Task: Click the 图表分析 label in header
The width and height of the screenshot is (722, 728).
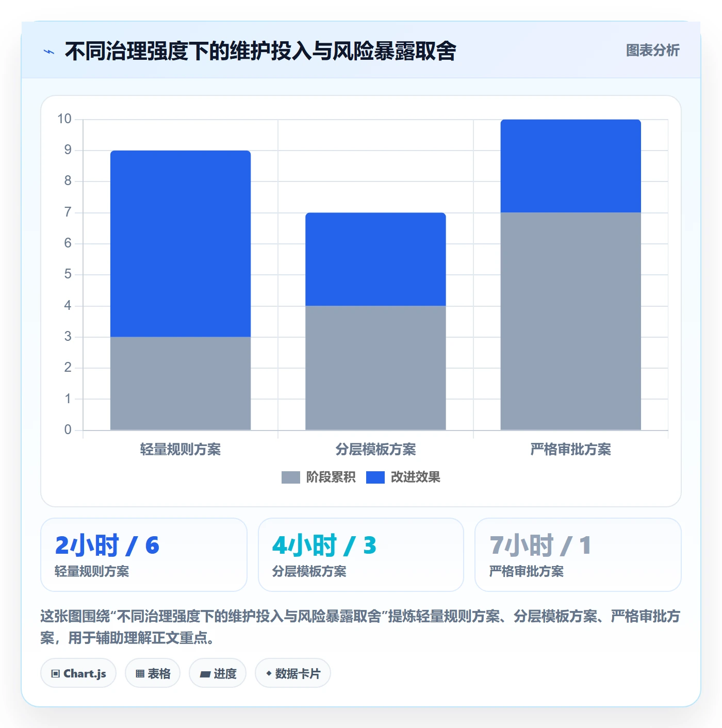Action: [652, 51]
